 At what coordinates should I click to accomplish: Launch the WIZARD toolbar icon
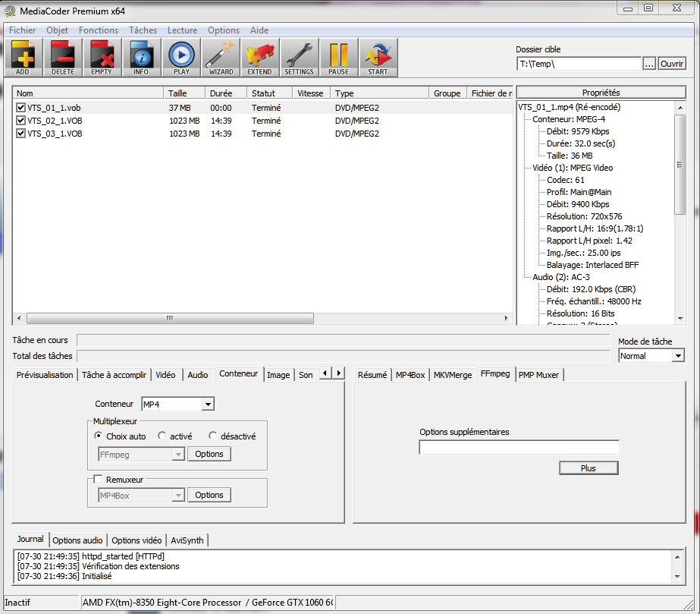coord(220,58)
